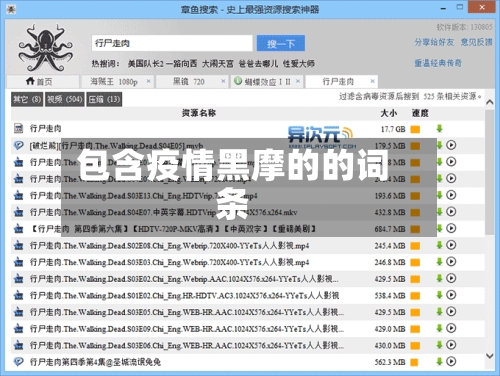Select the 行尸走肉第四季第4集@圣城流氓兔兔 row

click(x=248, y=362)
